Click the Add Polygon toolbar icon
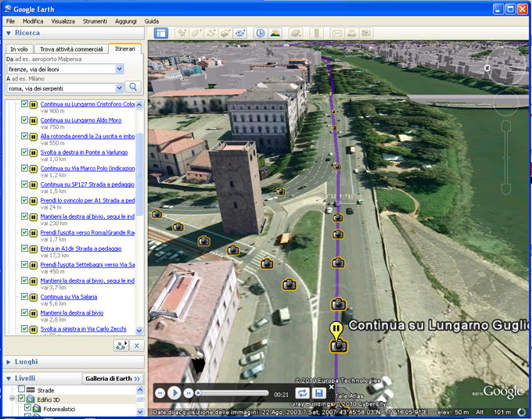This screenshot has width=532, height=419. 196,33
